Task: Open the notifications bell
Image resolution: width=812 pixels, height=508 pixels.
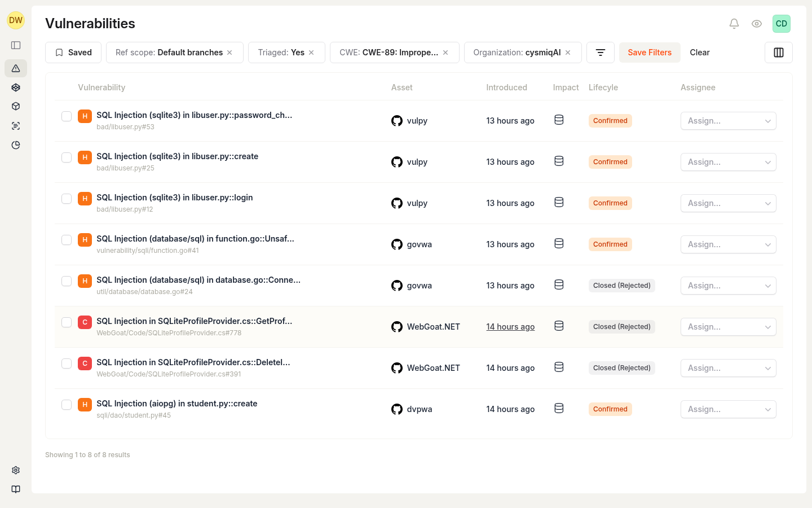Action: click(734, 24)
